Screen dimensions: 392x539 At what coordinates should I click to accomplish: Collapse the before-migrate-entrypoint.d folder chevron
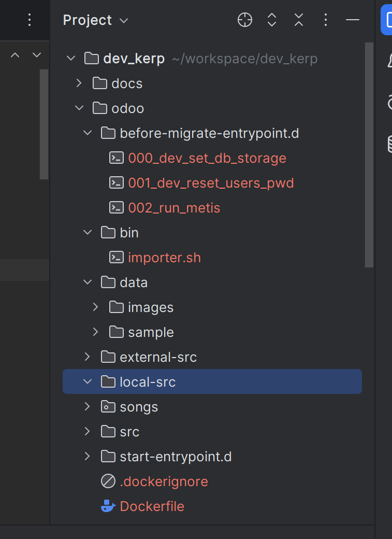tap(88, 133)
